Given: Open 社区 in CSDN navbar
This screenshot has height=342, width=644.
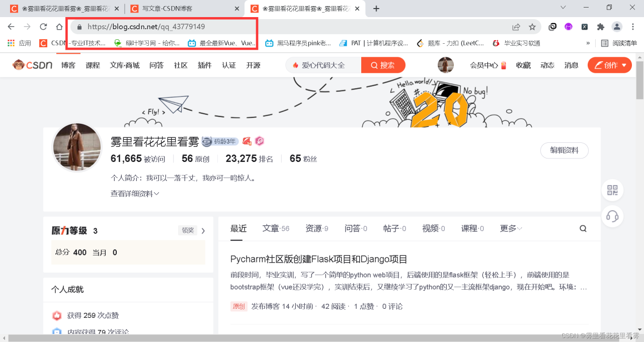Looking at the screenshot, I should pos(181,65).
